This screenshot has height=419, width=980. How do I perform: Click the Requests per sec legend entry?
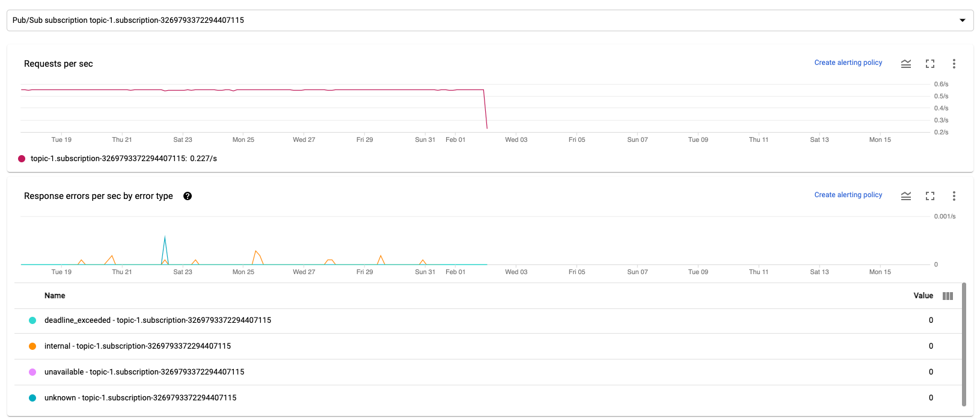[x=123, y=159]
